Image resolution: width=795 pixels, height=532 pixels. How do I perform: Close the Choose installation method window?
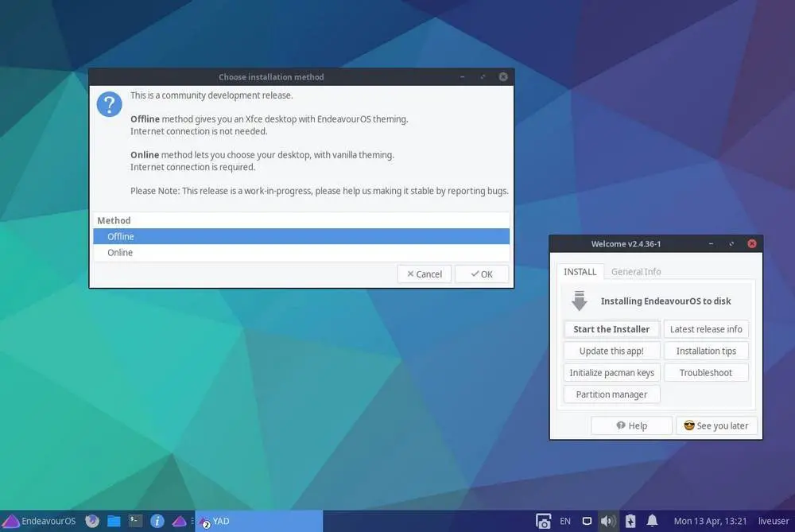503,76
